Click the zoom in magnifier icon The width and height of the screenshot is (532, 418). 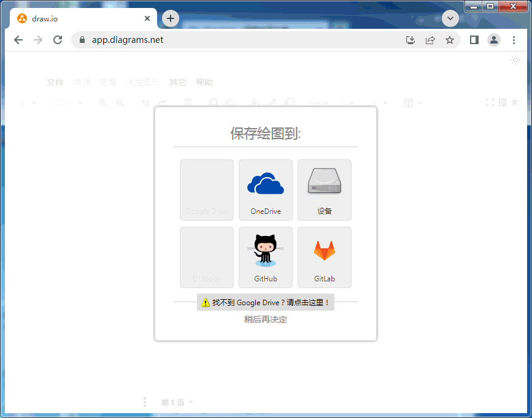102,103
